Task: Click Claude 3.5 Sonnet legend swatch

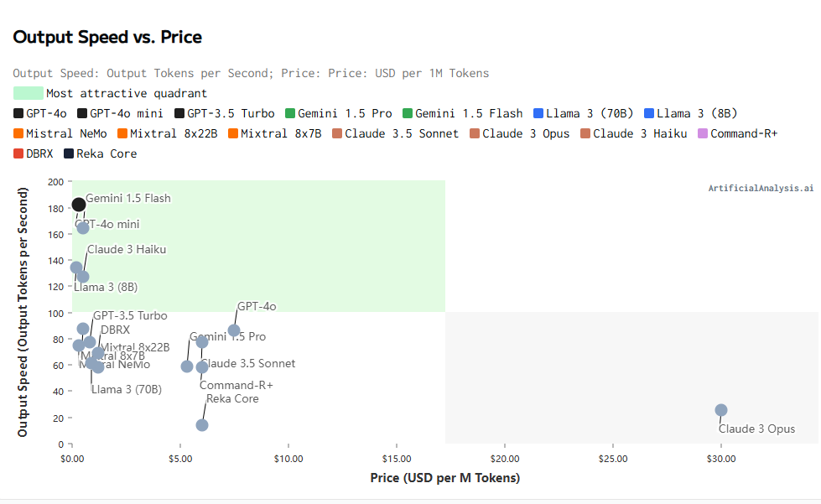Action: pos(338,133)
